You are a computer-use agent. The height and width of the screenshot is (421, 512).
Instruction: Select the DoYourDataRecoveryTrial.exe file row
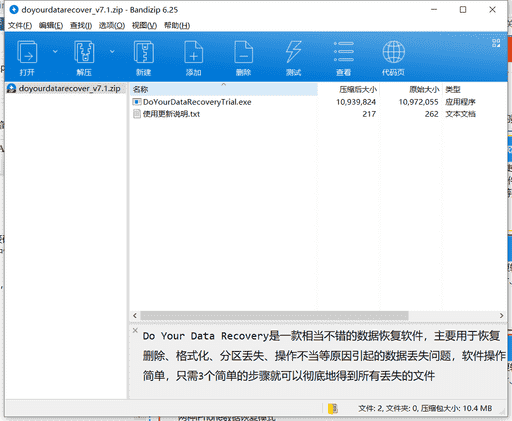point(318,102)
